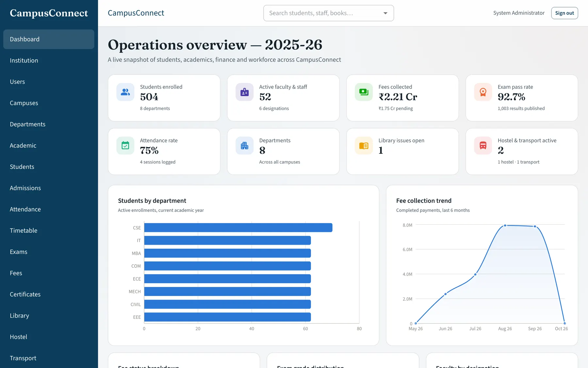Screen dimensions: 588x368
Task: Navigate to Campuses
Action: coord(49,103)
